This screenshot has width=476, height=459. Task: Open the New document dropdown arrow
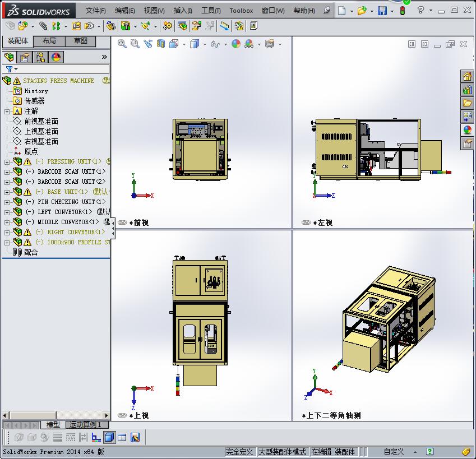coord(352,11)
